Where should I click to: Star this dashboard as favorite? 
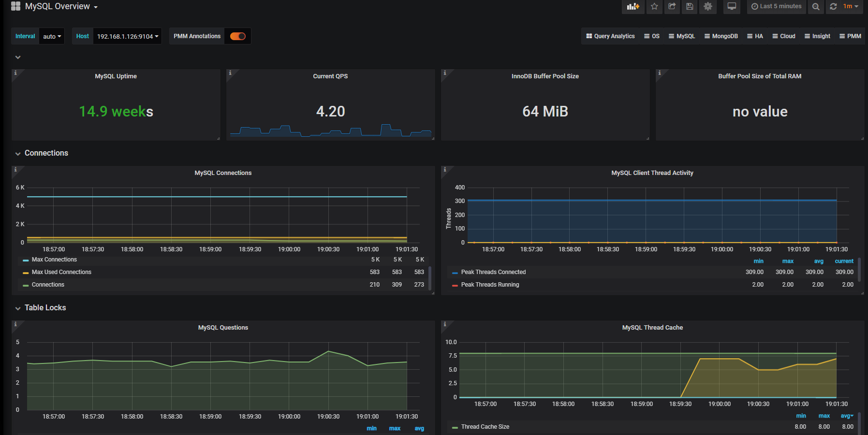tap(654, 6)
